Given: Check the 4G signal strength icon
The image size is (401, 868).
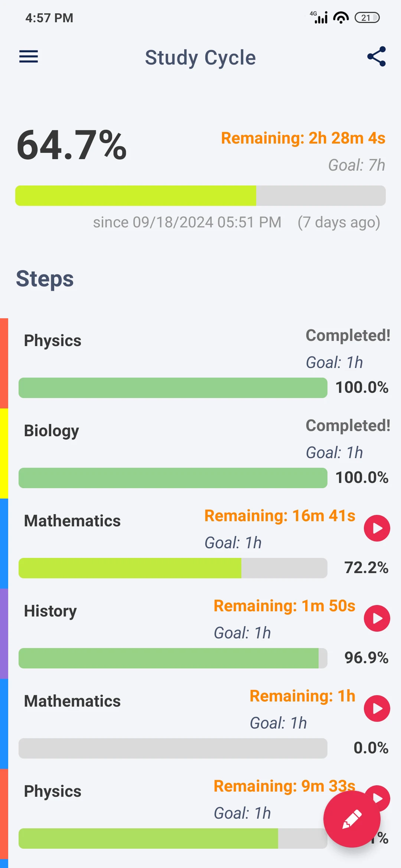Looking at the screenshot, I should click(319, 17).
